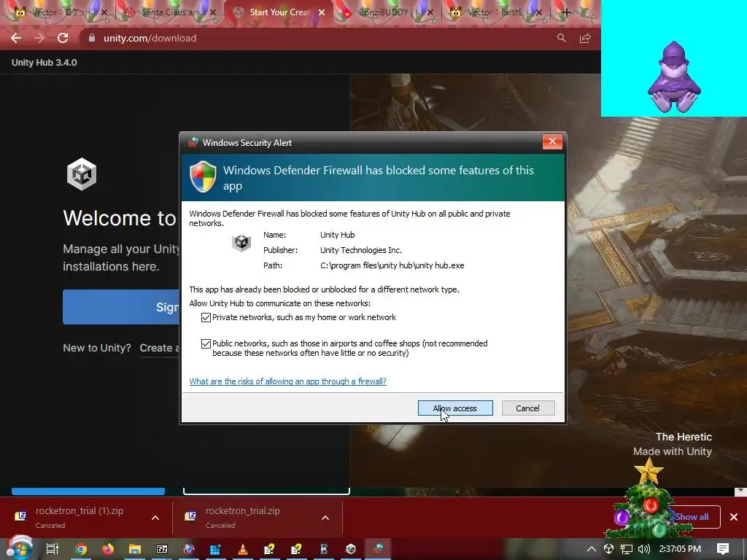The width and height of the screenshot is (747, 560).
Task: Click the magnifier icon in the address bar
Action: [562, 38]
